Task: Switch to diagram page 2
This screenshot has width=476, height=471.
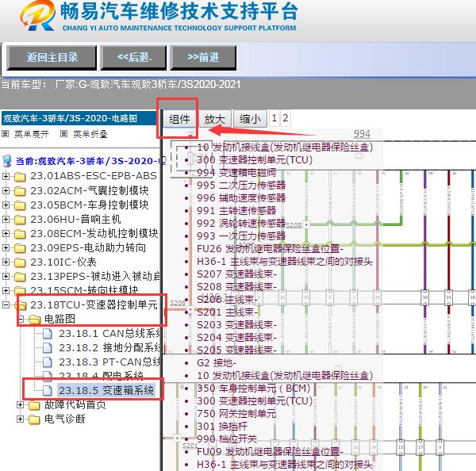Action: (x=285, y=118)
